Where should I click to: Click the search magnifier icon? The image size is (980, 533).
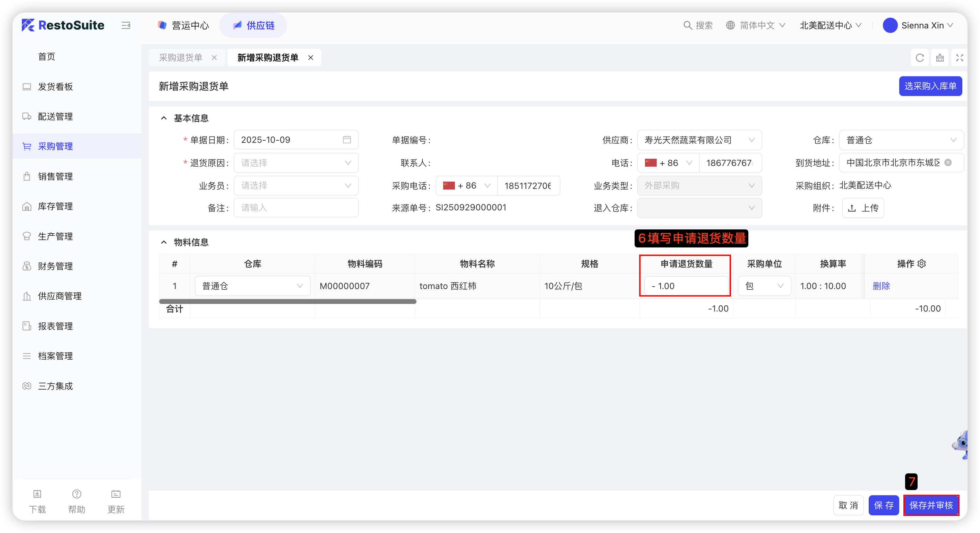click(x=687, y=25)
